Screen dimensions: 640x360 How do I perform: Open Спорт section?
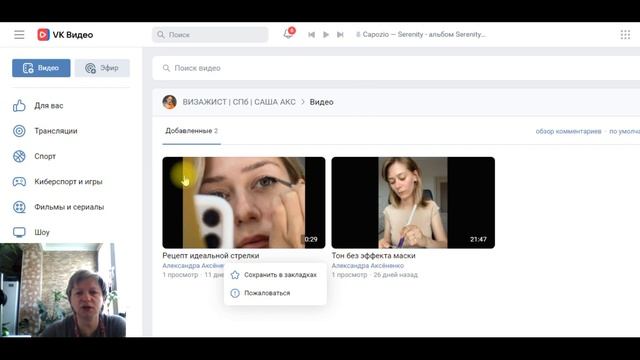point(45,156)
